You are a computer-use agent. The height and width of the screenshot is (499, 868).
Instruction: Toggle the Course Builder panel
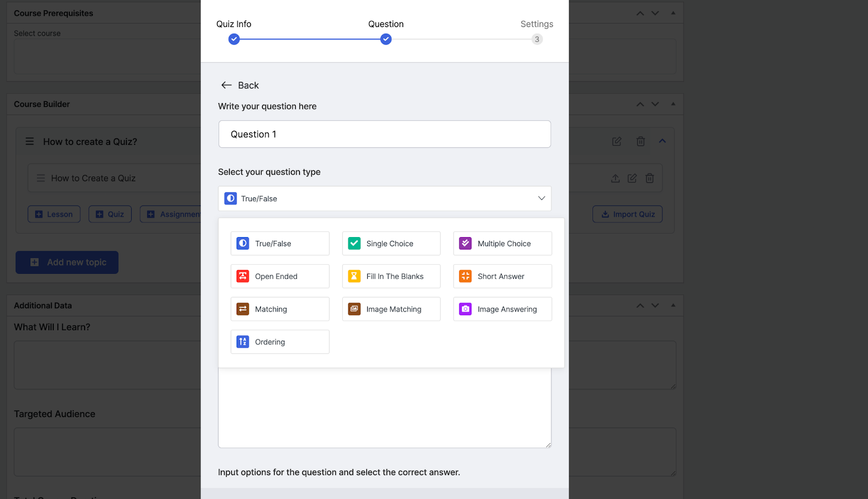click(673, 104)
